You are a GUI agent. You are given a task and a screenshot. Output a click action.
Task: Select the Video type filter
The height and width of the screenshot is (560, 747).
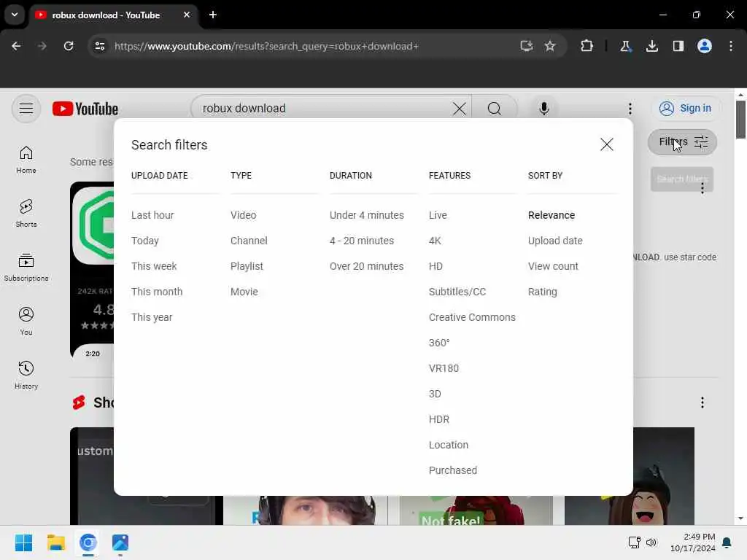tap(243, 215)
